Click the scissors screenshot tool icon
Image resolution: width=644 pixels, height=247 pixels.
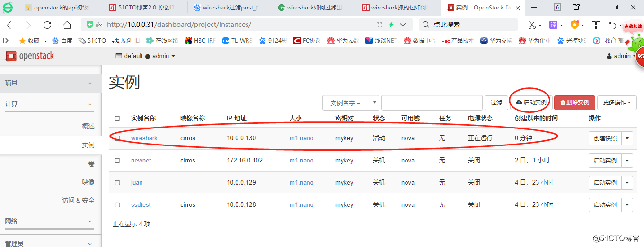tap(532, 25)
